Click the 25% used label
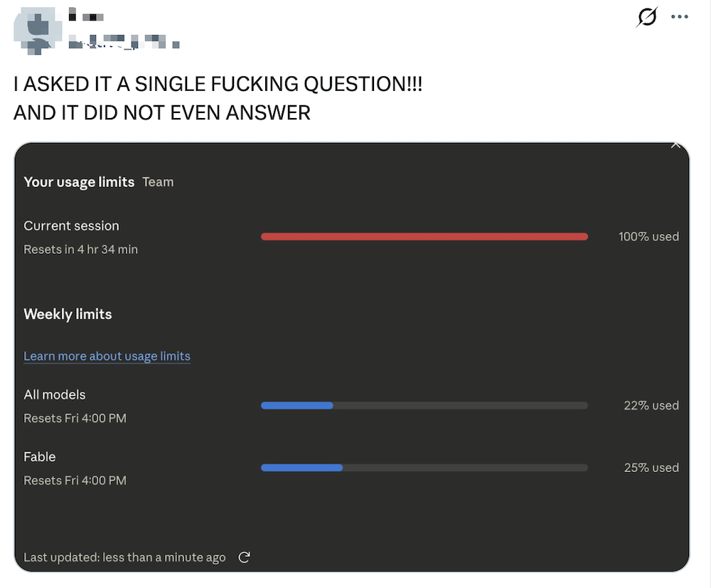The image size is (711, 588). tap(651, 467)
